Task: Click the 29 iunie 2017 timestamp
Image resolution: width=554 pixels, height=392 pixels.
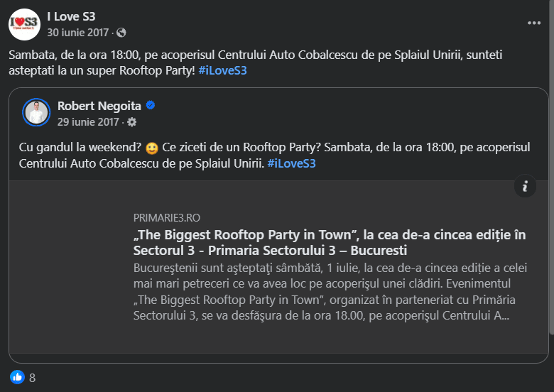Action: (x=88, y=121)
